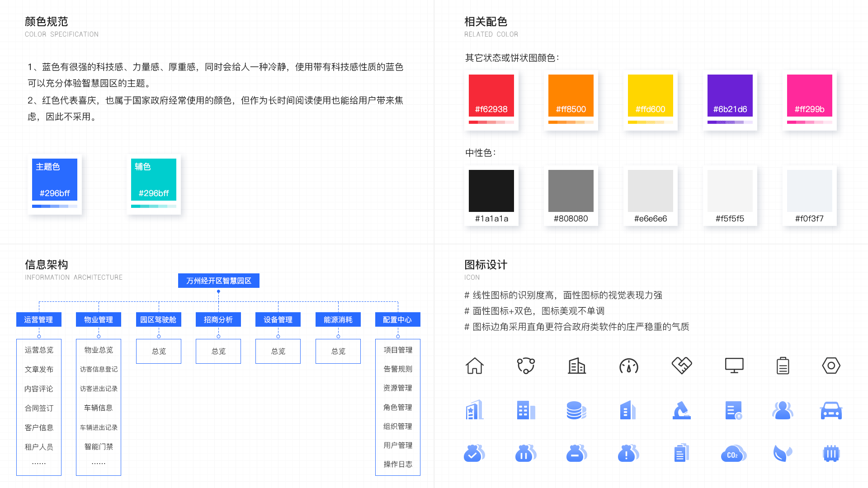Click the blue user group icon
Image resolution: width=868 pixels, height=488 pixels.
click(x=783, y=410)
